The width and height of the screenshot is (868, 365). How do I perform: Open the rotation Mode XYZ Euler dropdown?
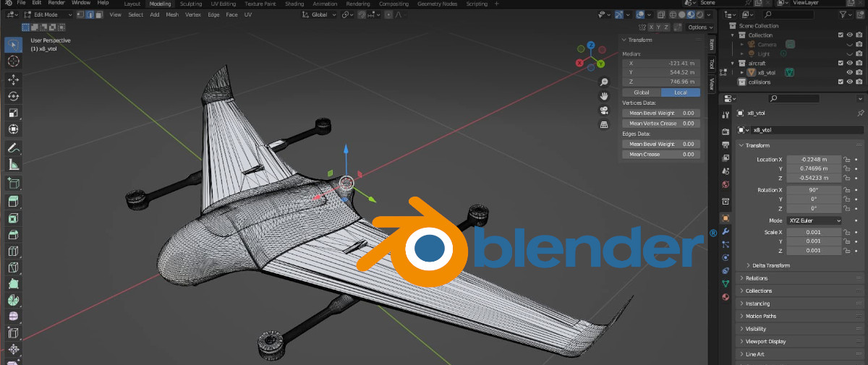[814, 220]
